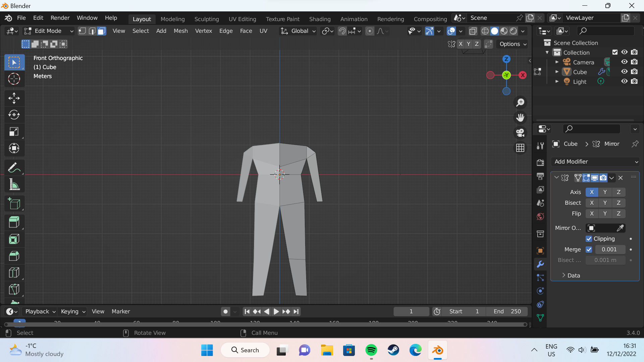Click the current frame field showing 1
The height and width of the screenshot is (362, 644).
(x=411, y=311)
